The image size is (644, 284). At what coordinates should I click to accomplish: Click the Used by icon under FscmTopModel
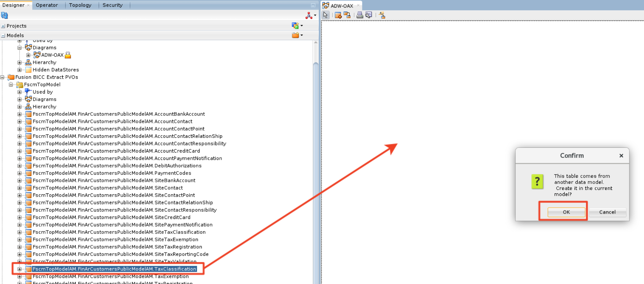coord(28,92)
